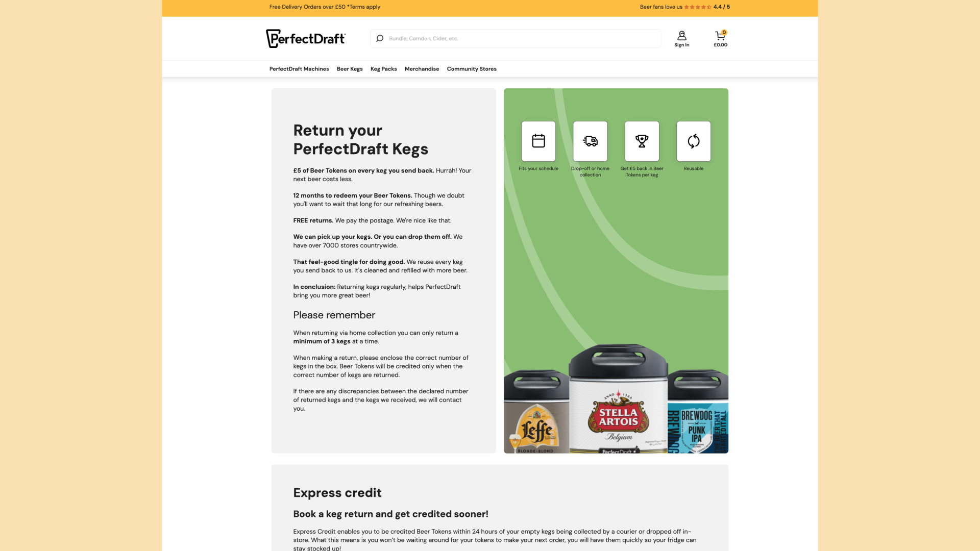Screen dimensions: 980x551
Task: Click the shopping cart icon
Action: (x=720, y=35)
